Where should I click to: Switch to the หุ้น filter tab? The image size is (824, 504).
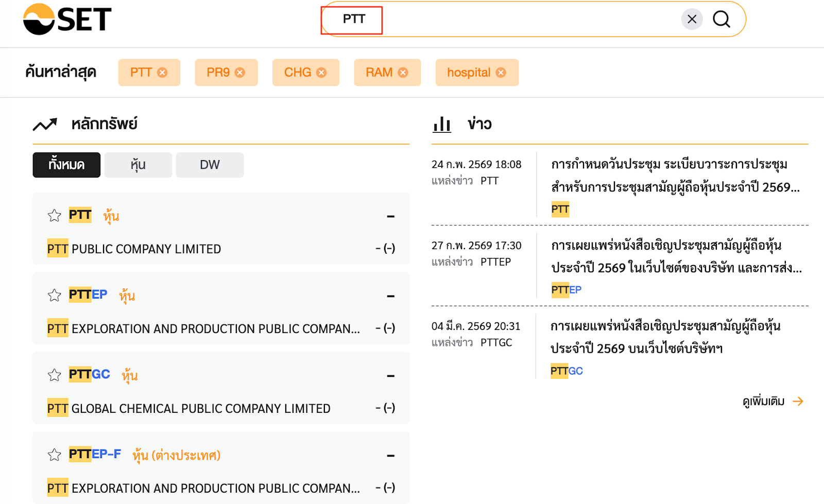138,165
